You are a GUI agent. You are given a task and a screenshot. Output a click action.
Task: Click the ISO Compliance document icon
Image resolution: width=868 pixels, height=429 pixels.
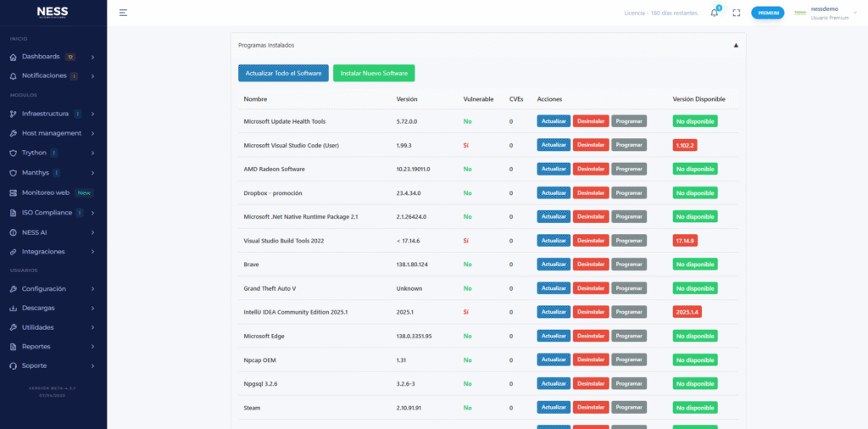[x=14, y=213]
